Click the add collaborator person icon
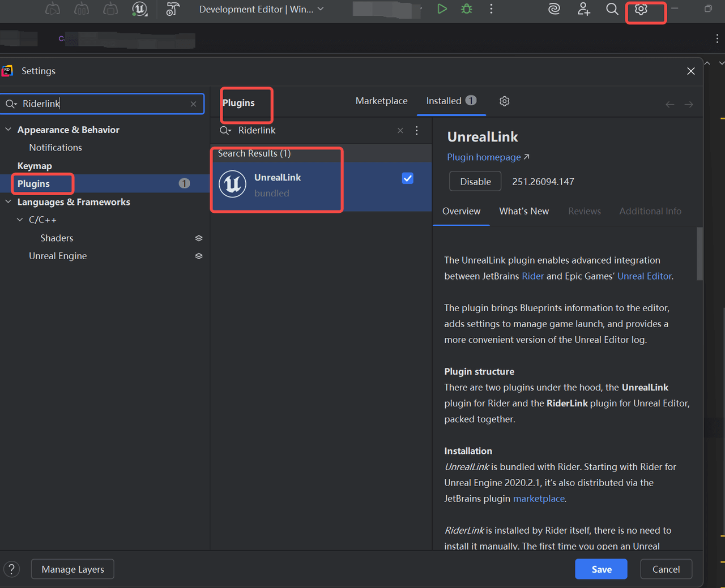The width and height of the screenshot is (725, 588). tap(583, 9)
